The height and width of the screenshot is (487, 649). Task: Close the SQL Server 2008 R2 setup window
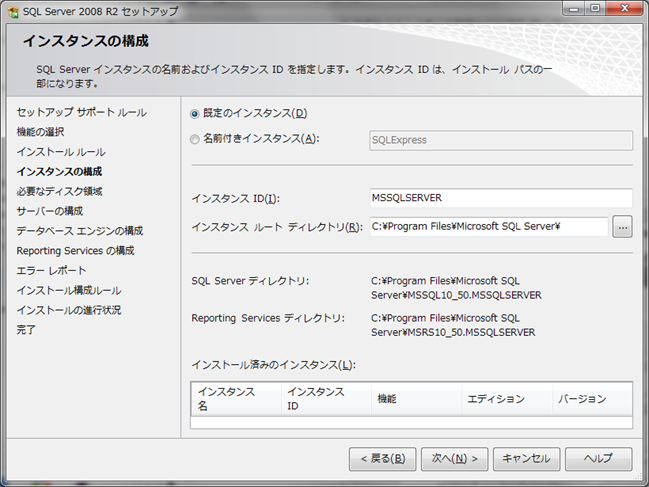[625, 9]
